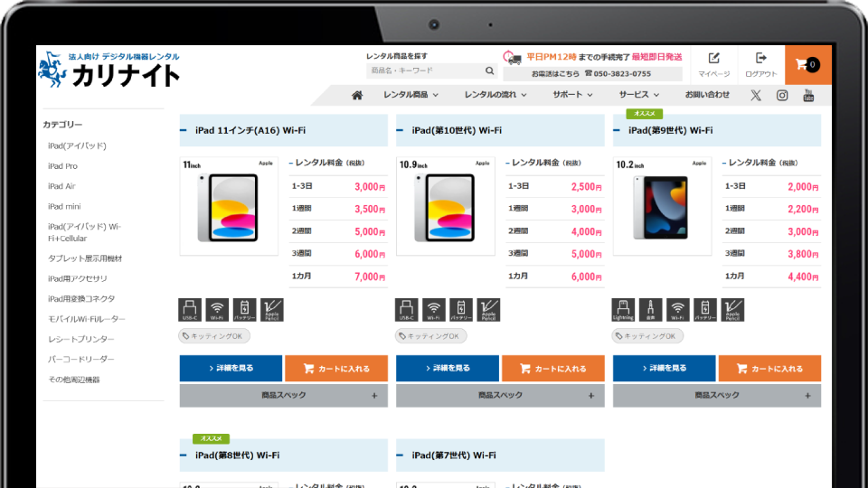Screen dimensions: 868x488
Task: Expand the レンタルの流れ dropdown menu
Action: pos(495,95)
